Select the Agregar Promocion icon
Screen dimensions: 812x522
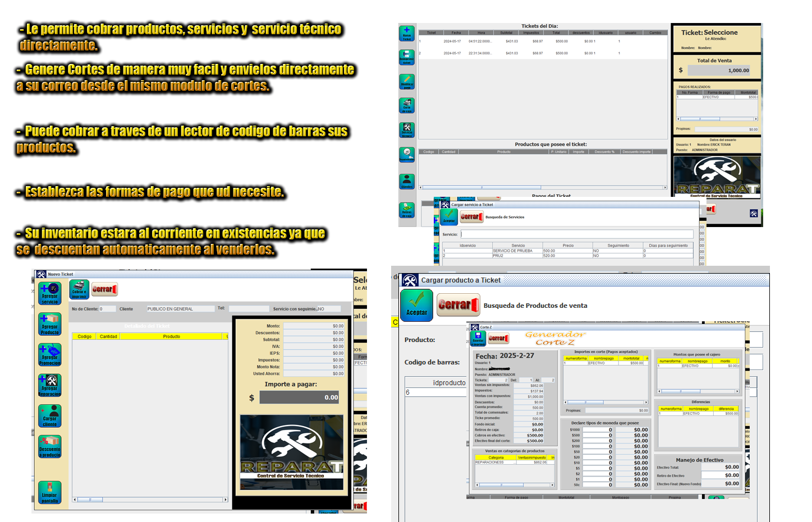[x=49, y=354]
